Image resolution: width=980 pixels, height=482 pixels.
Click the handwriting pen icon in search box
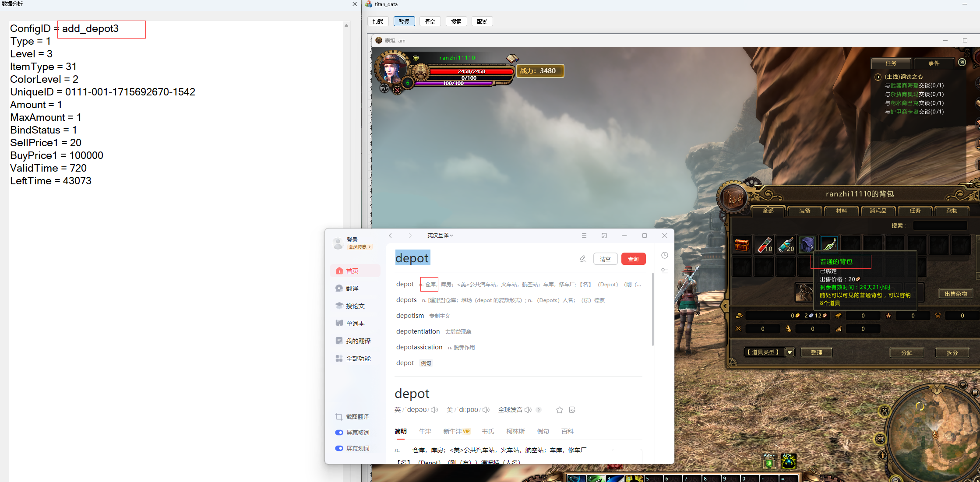[x=583, y=259]
